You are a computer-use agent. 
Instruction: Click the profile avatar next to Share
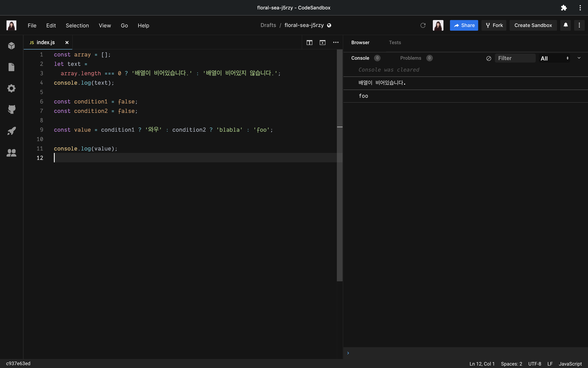click(x=438, y=25)
